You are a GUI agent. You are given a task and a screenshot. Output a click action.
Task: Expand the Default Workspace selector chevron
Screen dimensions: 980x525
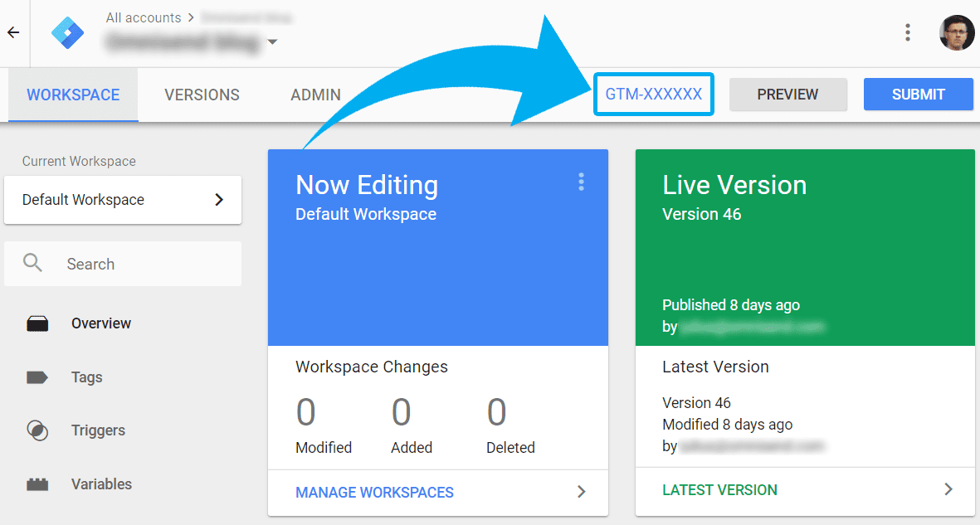(219, 199)
